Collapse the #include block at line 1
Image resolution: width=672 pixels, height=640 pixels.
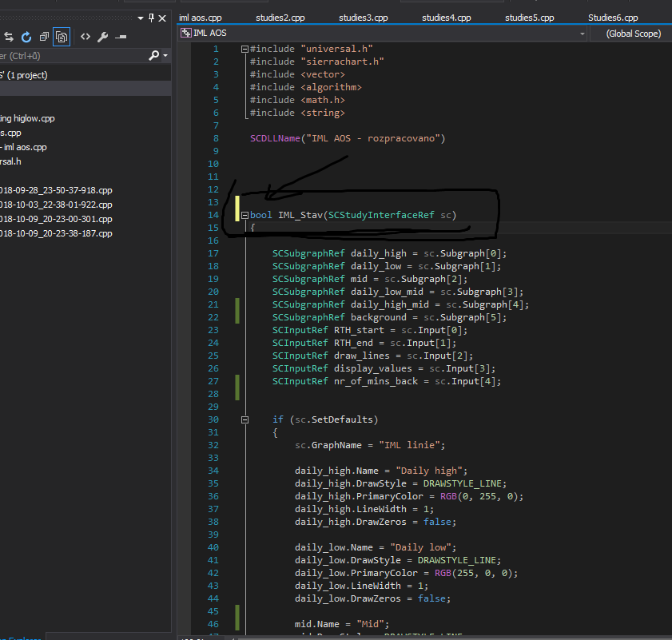click(245, 49)
